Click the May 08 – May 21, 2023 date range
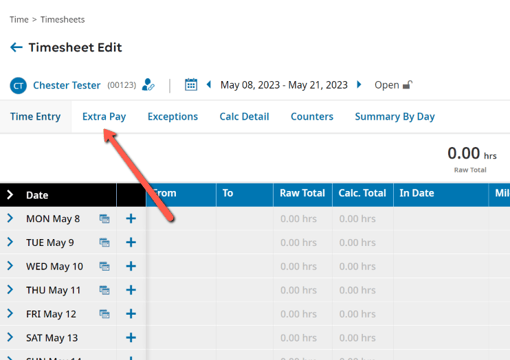Viewport: 510px width, 360px height. coord(284,85)
